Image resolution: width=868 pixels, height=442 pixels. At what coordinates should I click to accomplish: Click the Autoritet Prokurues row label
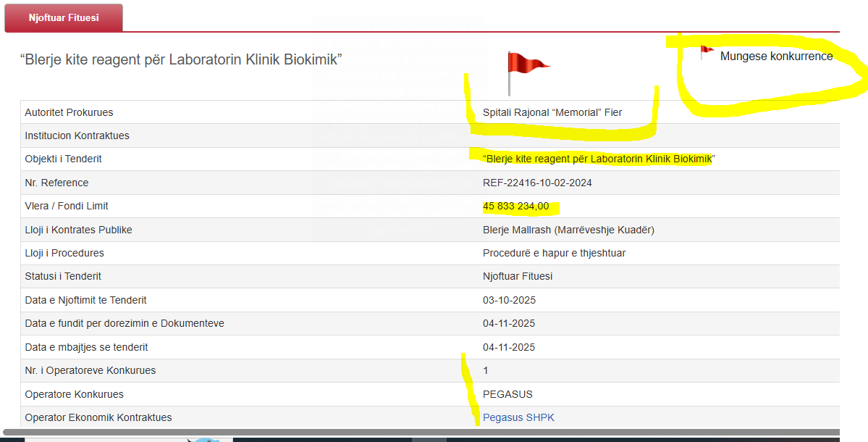(69, 112)
